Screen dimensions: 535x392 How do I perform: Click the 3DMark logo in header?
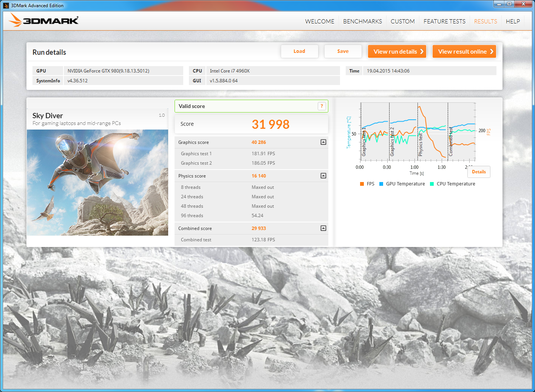pos(44,20)
